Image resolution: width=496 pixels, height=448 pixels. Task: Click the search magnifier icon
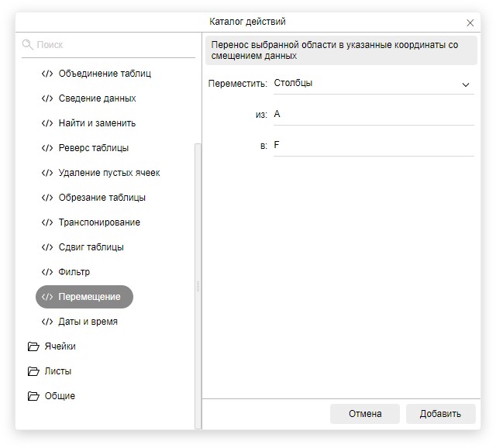28,45
